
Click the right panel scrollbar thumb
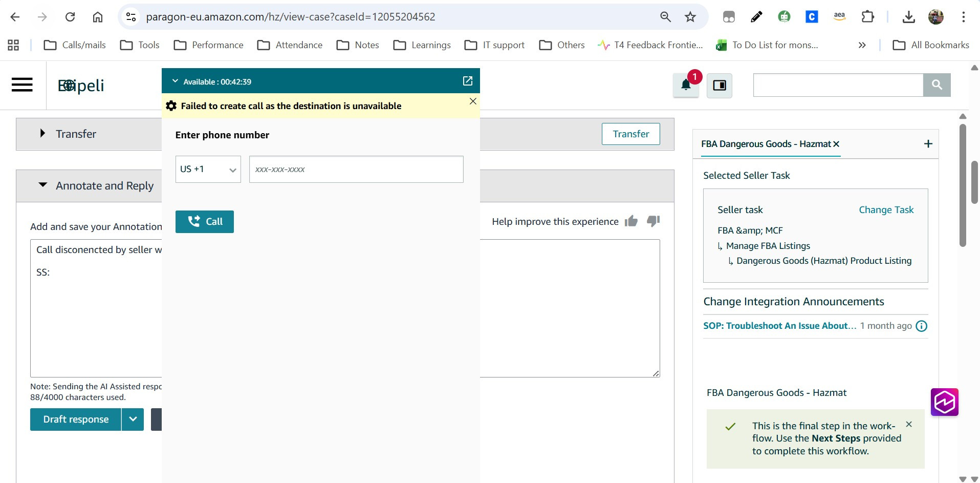click(x=963, y=184)
